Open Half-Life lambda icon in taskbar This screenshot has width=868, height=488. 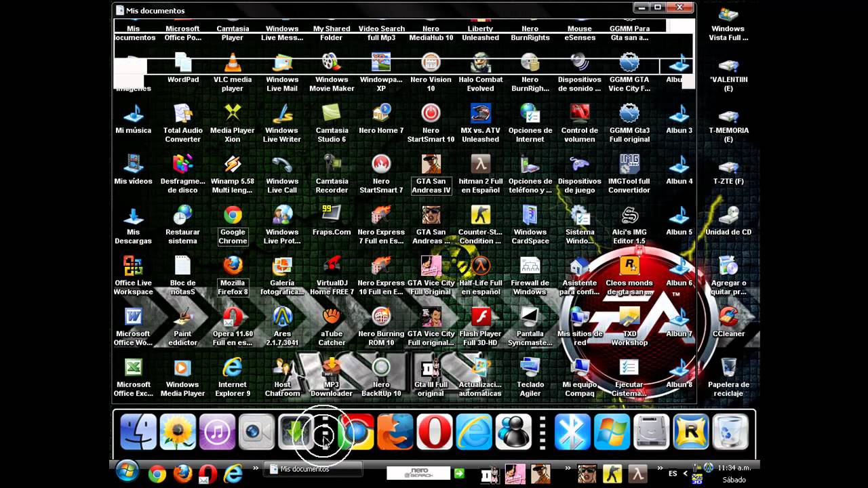[x=639, y=473]
